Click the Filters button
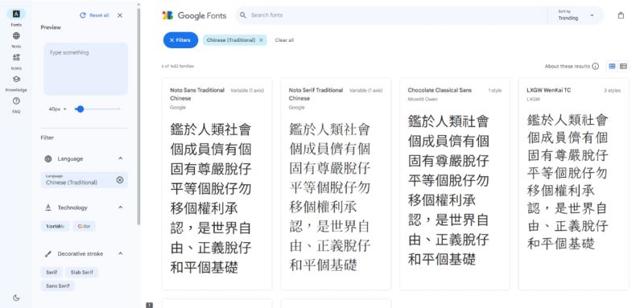The image size is (644, 308). click(x=180, y=40)
